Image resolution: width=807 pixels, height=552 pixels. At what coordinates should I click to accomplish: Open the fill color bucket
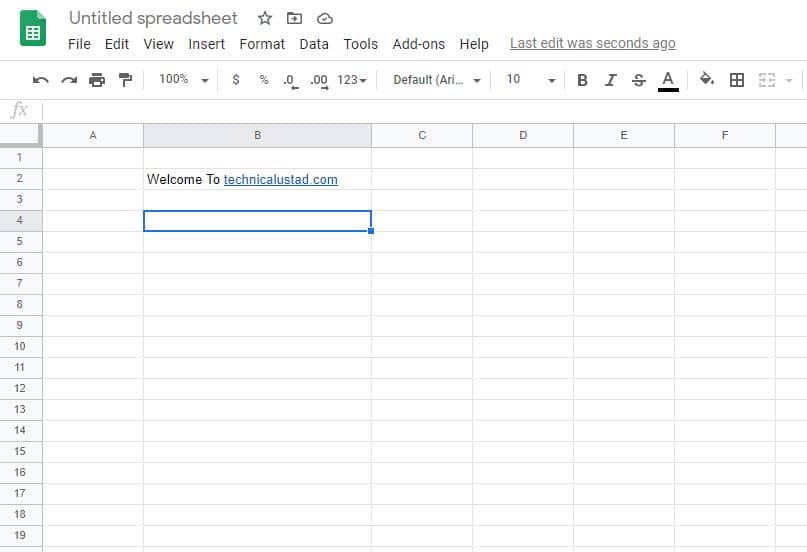707,79
